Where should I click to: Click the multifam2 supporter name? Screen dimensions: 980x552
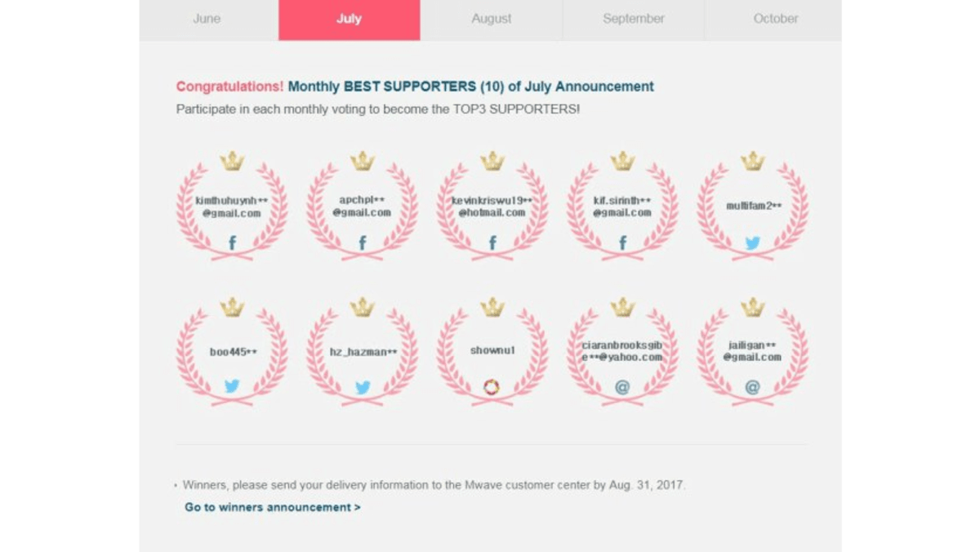753,206
